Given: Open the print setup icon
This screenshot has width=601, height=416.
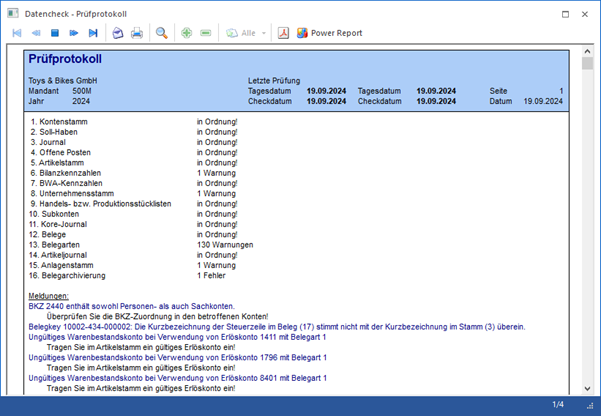Looking at the screenshot, I should 117,33.
